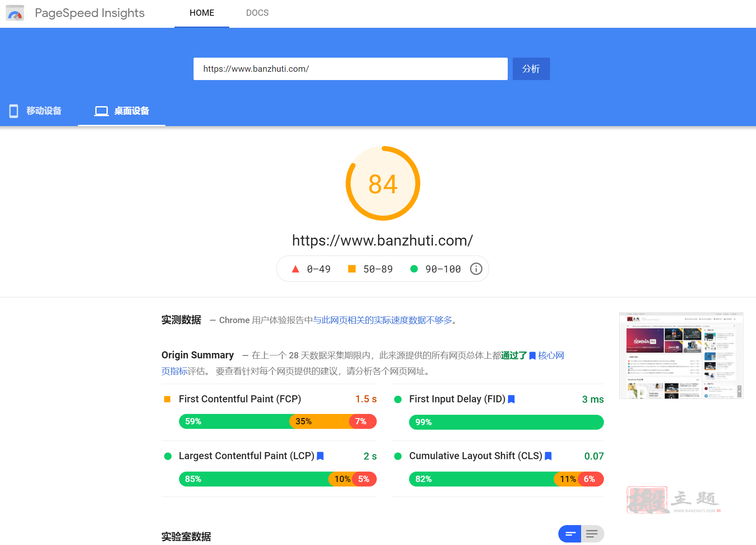Click the CLS 6% red distribution segment
The width and height of the screenshot is (756, 545).
(x=591, y=479)
